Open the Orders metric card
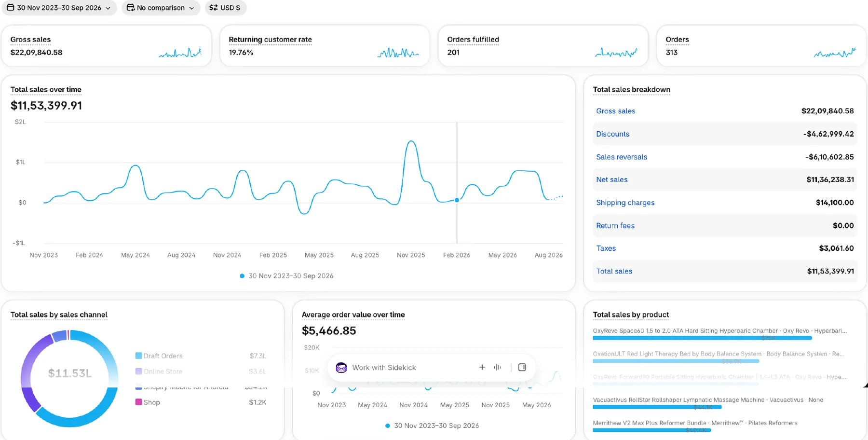 tap(762, 46)
